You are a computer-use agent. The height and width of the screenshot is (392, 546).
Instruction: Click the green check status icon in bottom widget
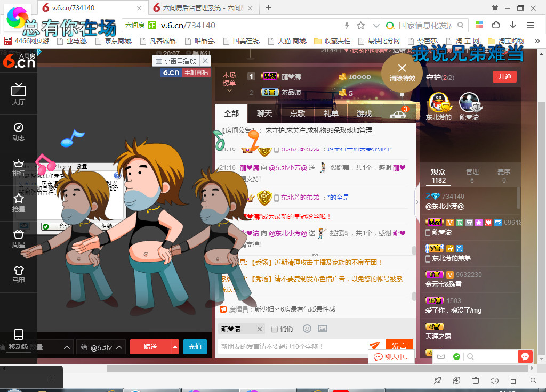(x=456, y=356)
